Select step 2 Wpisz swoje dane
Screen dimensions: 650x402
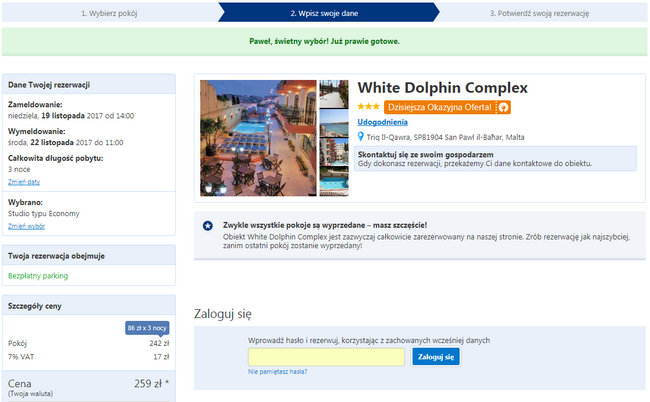point(325,13)
